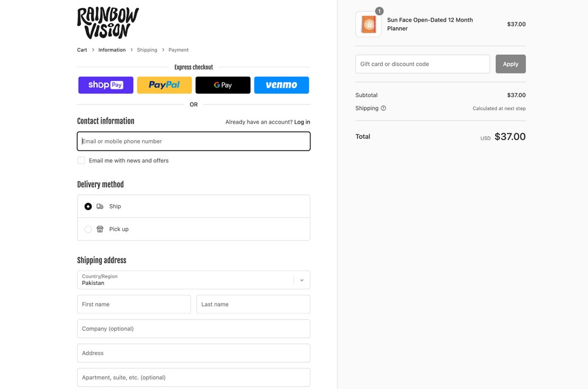Click the storefront icon beside Pick up

[x=100, y=229]
